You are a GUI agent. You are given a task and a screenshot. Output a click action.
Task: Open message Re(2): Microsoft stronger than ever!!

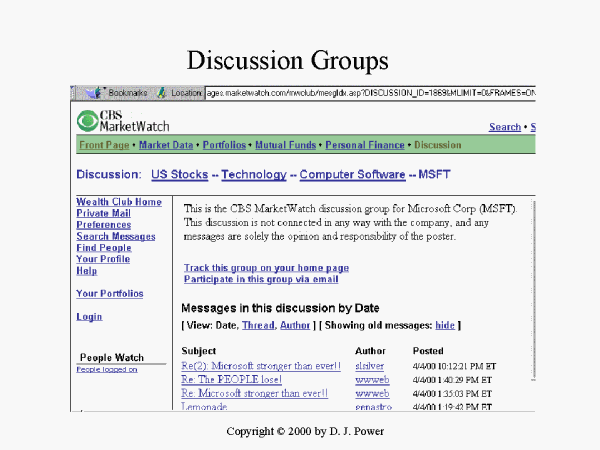pos(261,366)
